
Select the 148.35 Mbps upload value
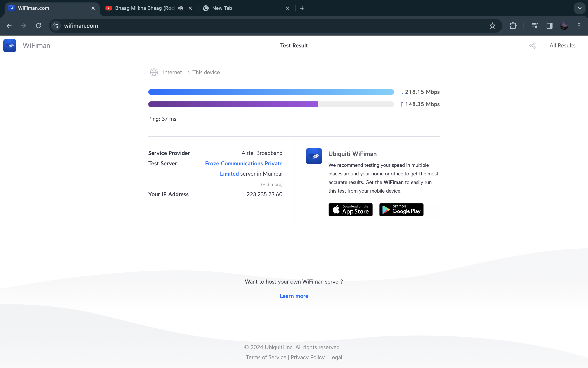(422, 104)
